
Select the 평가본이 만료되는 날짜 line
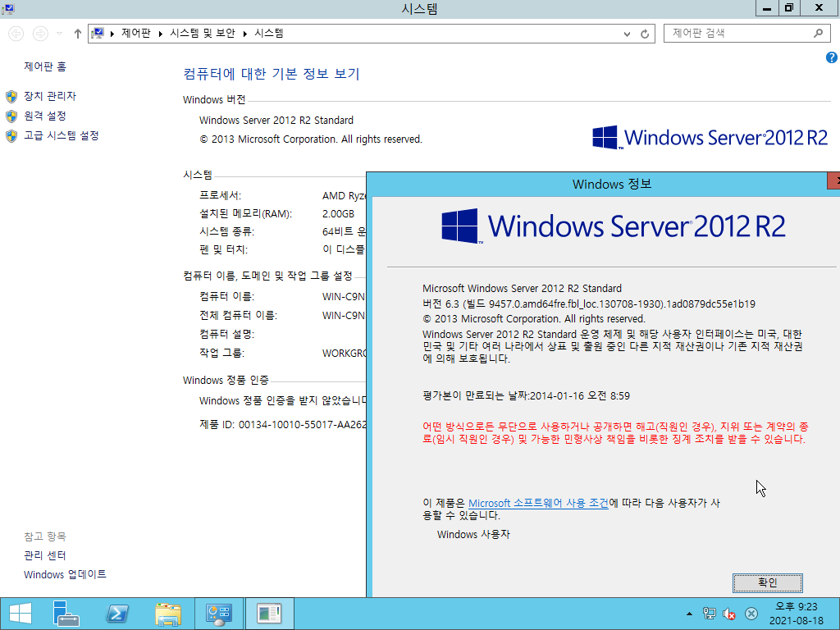[526, 396]
